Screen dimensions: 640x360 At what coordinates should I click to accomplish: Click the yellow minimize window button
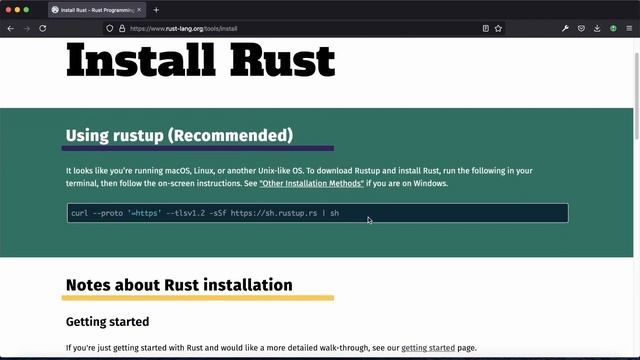17,10
